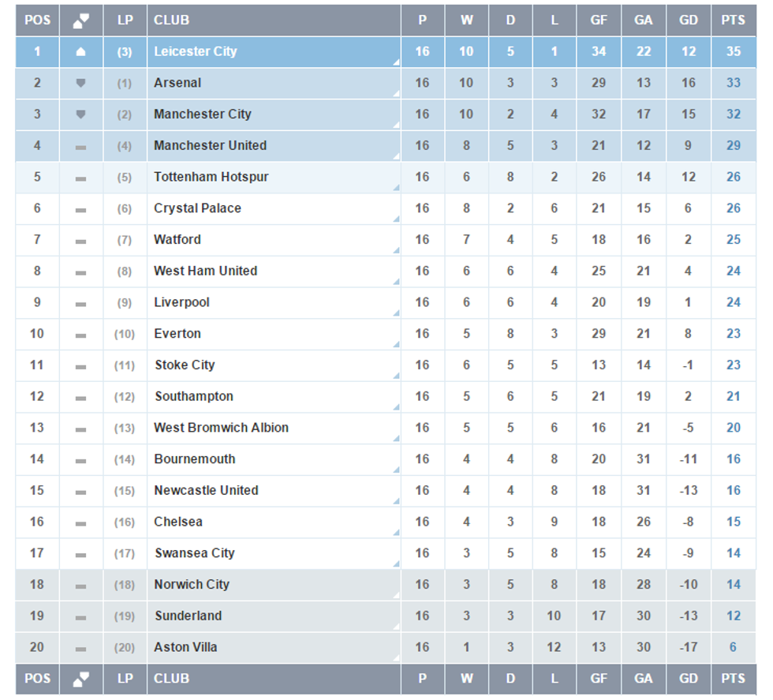This screenshot has height=700, width=773.
Task: Expand the Leicester City row corner triangle
Action: point(396,62)
